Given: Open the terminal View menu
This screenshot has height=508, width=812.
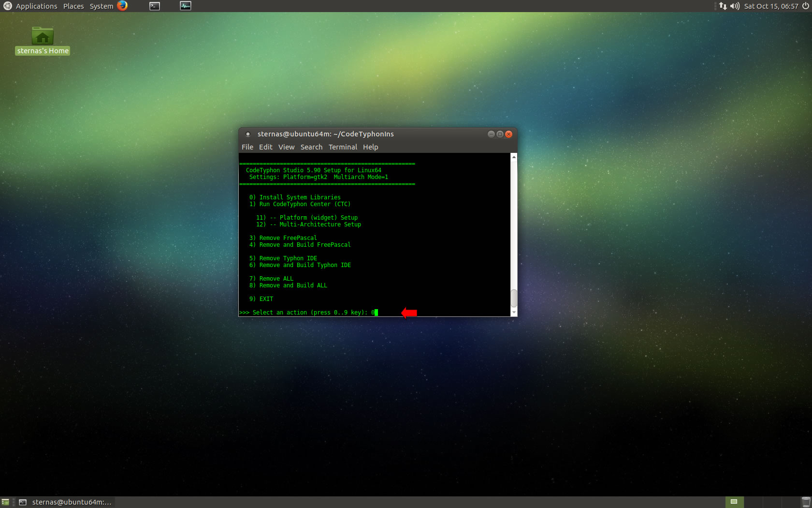Looking at the screenshot, I should pyautogui.click(x=286, y=147).
